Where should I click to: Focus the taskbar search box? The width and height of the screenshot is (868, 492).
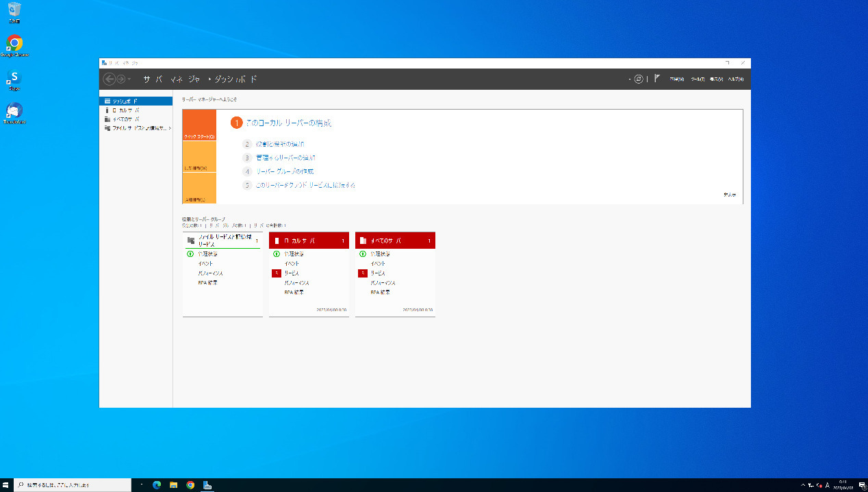tap(72, 485)
